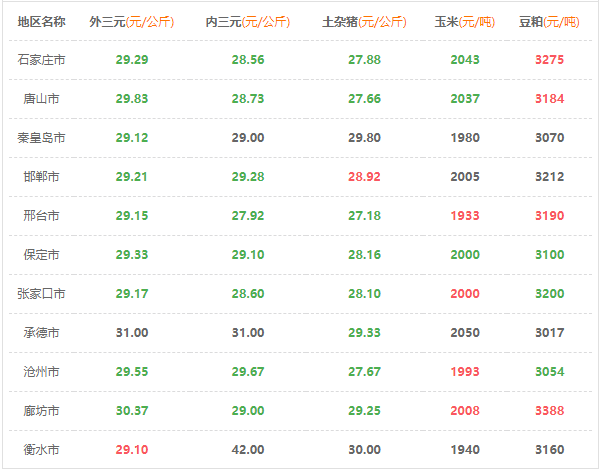
Task: Select 邢台市 豆粕 price 3190
Action: (x=550, y=216)
